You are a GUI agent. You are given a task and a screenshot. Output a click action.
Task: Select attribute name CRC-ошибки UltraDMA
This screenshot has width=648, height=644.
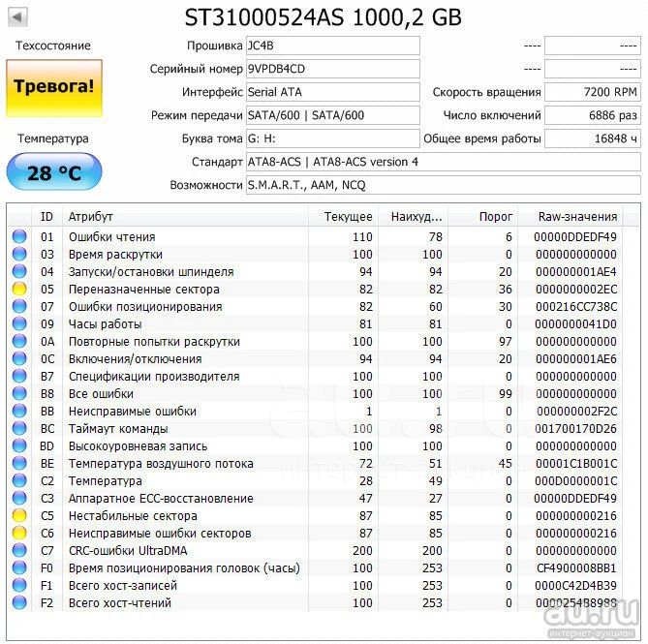(x=128, y=551)
